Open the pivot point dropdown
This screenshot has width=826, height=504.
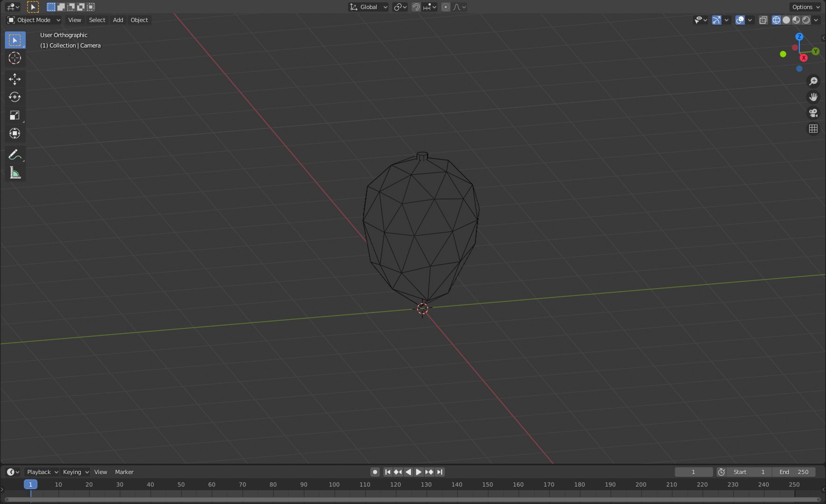400,7
